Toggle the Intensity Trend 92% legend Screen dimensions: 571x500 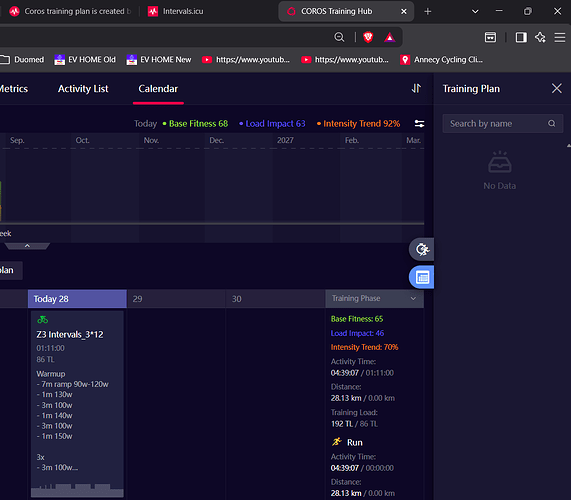click(358, 124)
